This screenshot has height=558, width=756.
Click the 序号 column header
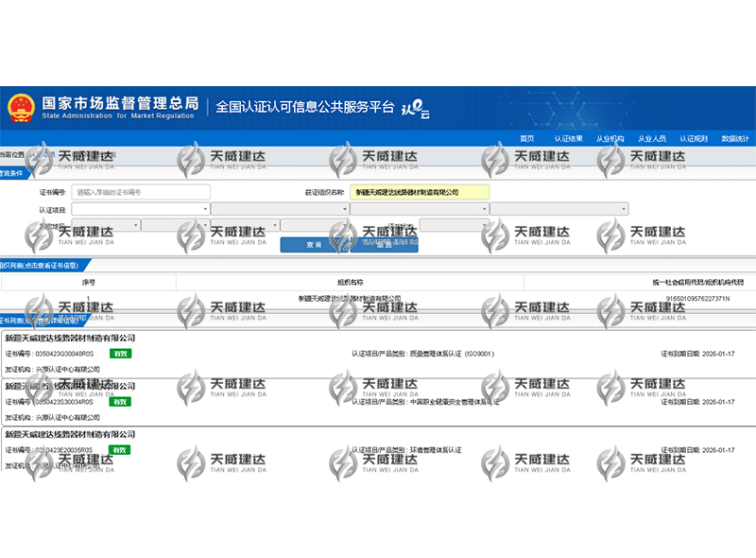(88, 283)
